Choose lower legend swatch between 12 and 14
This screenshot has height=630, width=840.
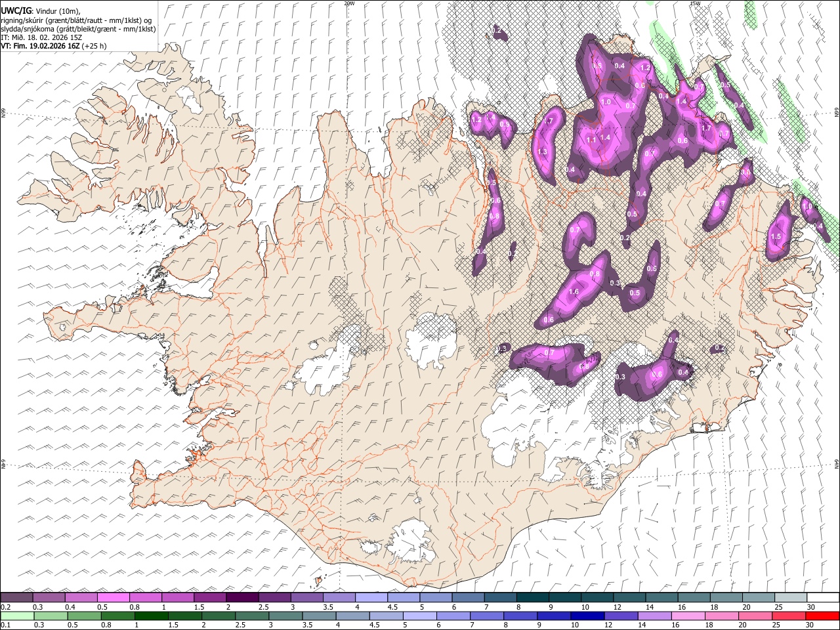coord(621,616)
